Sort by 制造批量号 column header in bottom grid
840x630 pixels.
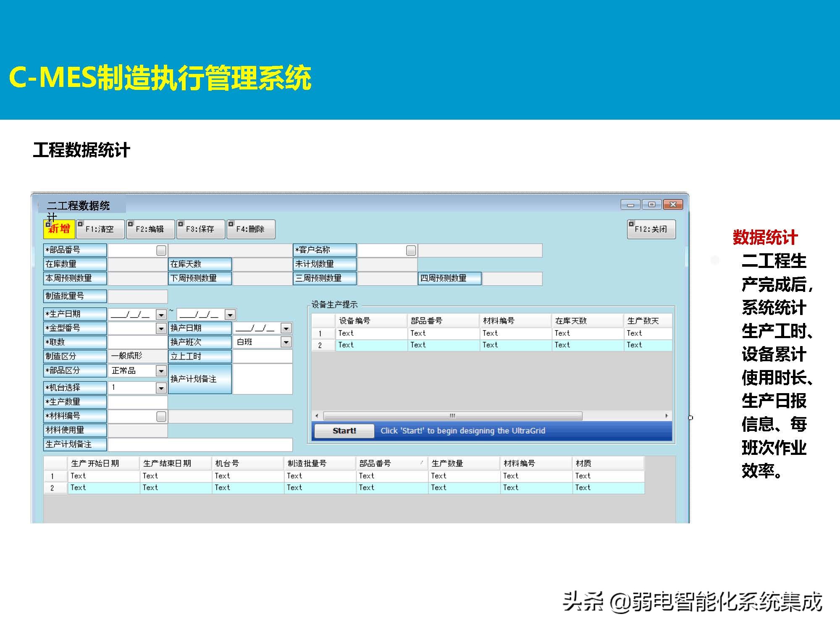pos(320,464)
